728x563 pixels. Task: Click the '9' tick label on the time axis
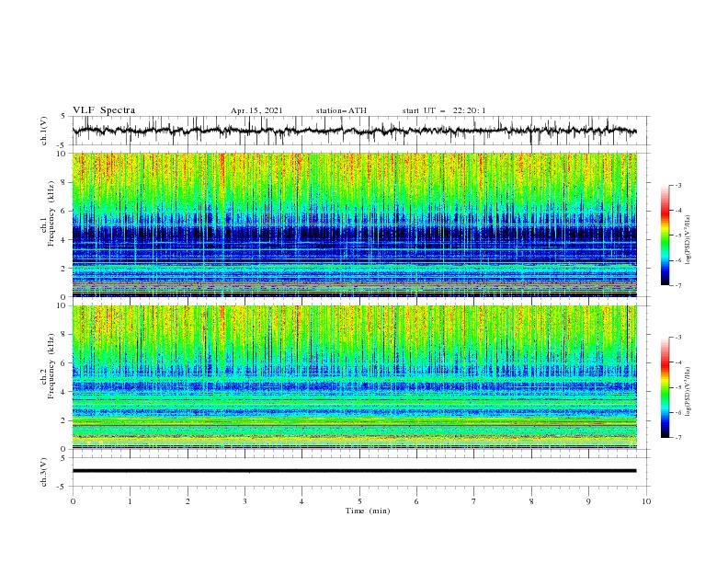(588, 501)
